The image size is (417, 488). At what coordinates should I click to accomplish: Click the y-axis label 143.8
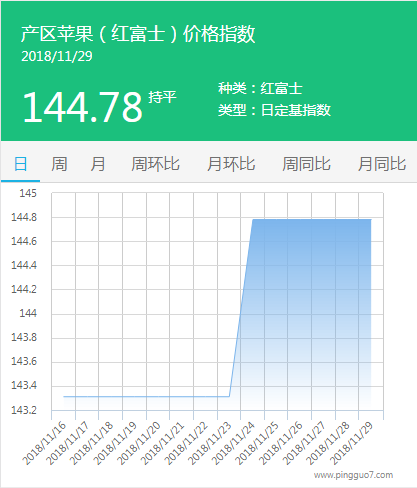[x=24, y=337]
